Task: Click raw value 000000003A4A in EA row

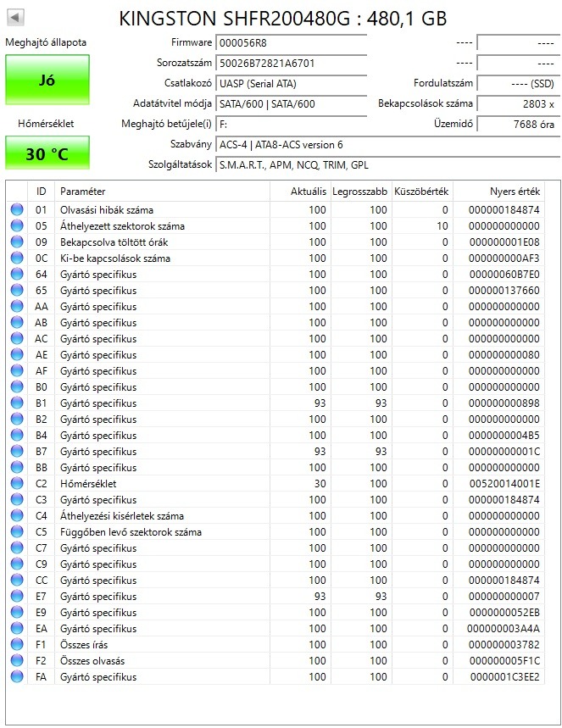Action: [x=504, y=628]
